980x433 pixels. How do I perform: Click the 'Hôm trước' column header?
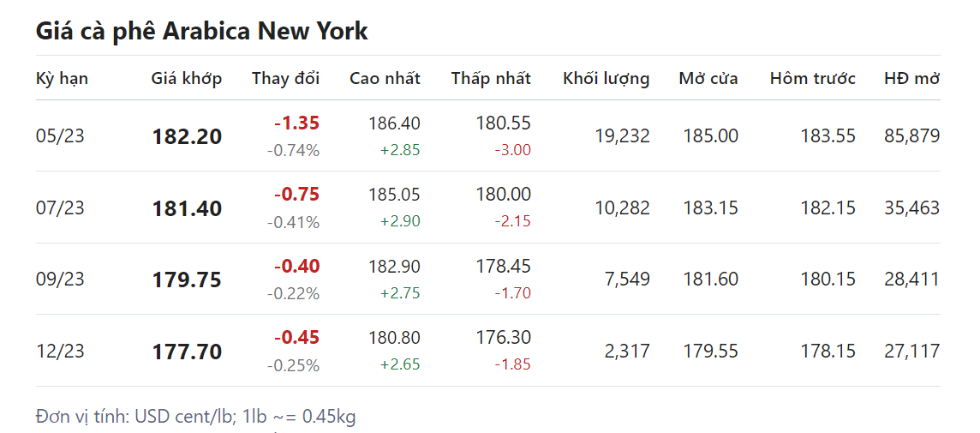pos(812,79)
